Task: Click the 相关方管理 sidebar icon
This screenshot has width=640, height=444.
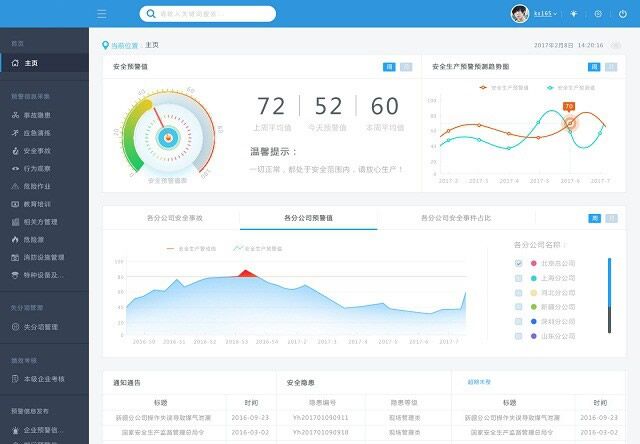Action: [x=16, y=222]
